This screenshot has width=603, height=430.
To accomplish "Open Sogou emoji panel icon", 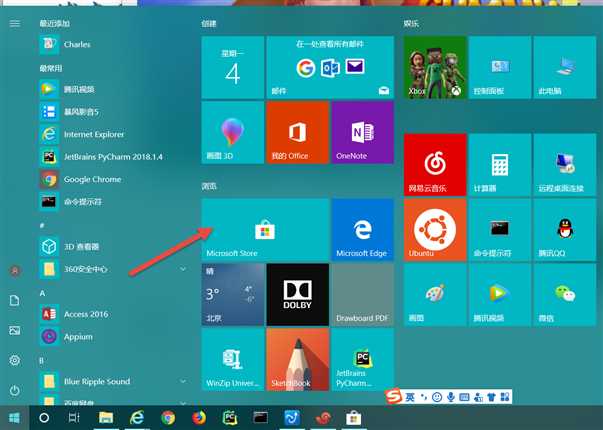I will [x=437, y=397].
